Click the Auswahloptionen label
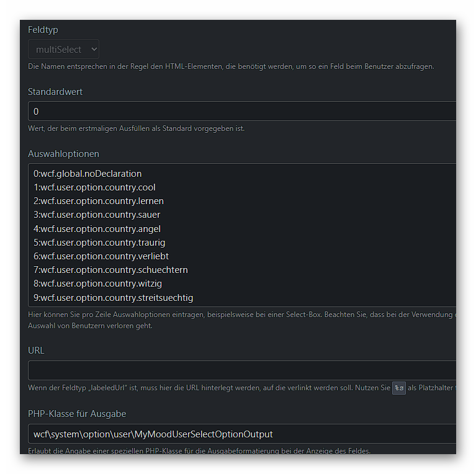476x474 pixels. pyautogui.click(x=63, y=153)
